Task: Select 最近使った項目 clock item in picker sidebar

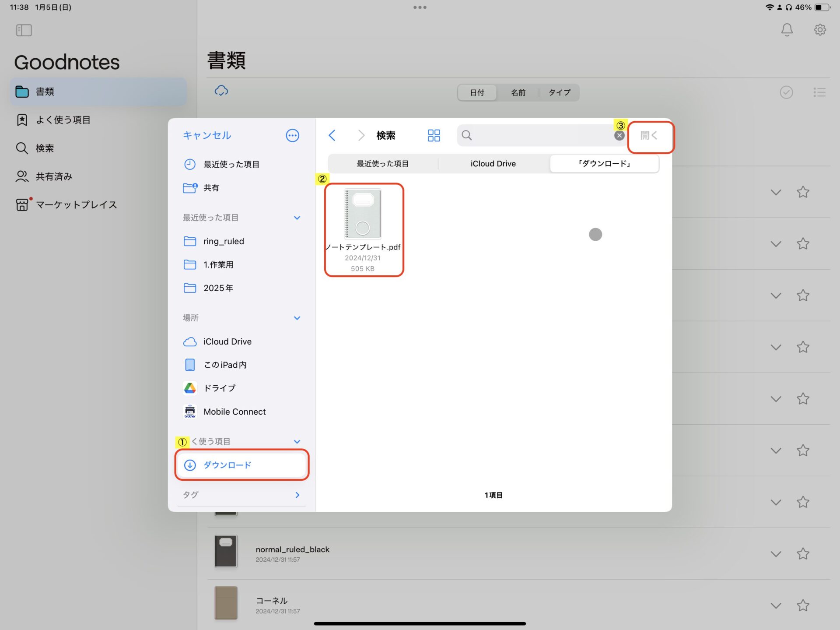Action: point(241,164)
